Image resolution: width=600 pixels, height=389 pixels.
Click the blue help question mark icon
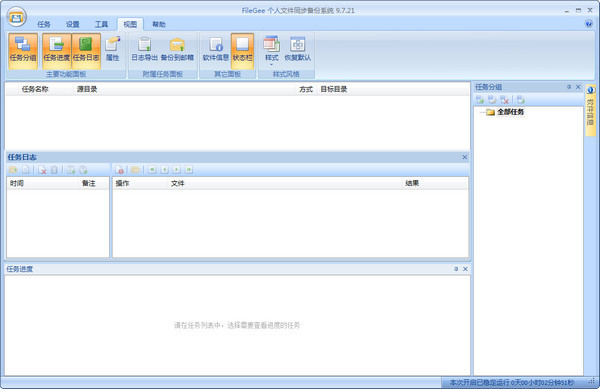(x=589, y=24)
